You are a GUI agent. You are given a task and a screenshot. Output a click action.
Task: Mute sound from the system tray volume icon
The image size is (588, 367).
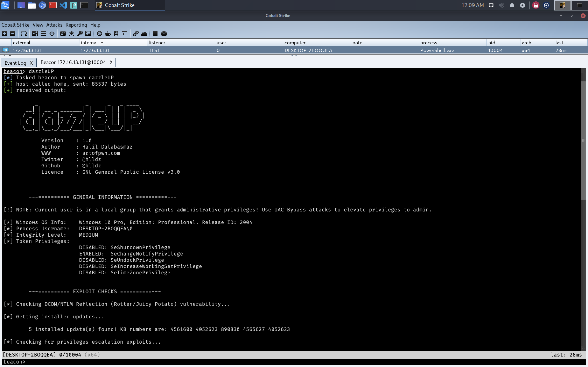tap(502, 5)
